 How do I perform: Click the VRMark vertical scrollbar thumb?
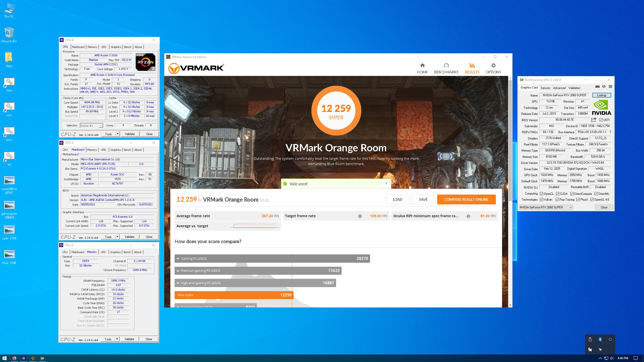(510, 141)
